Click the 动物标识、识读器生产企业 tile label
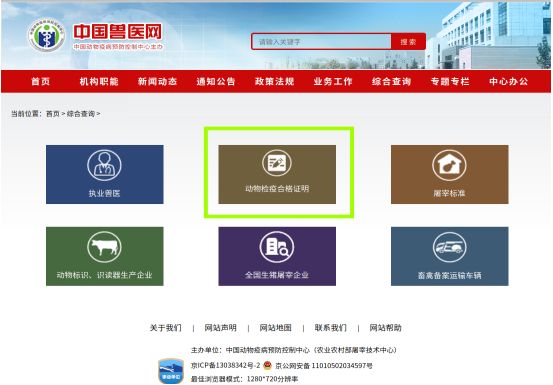The image size is (553, 385). [x=104, y=275]
